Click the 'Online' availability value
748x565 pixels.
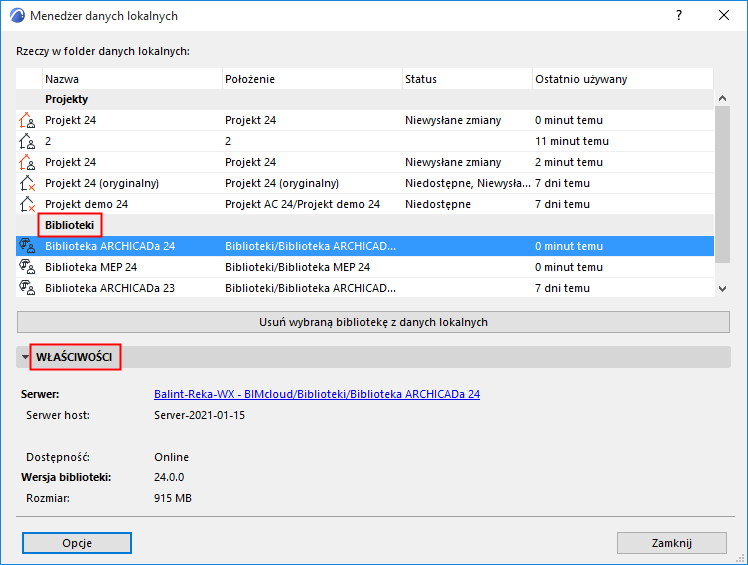coord(171,457)
